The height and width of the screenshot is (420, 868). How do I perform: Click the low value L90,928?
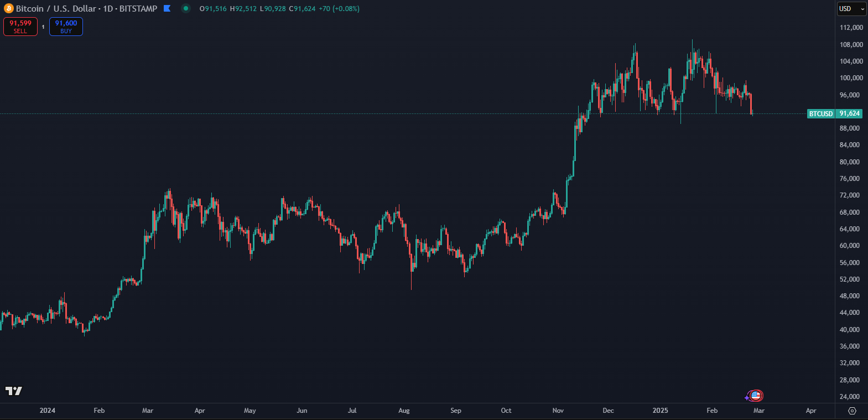tap(273, 8)
